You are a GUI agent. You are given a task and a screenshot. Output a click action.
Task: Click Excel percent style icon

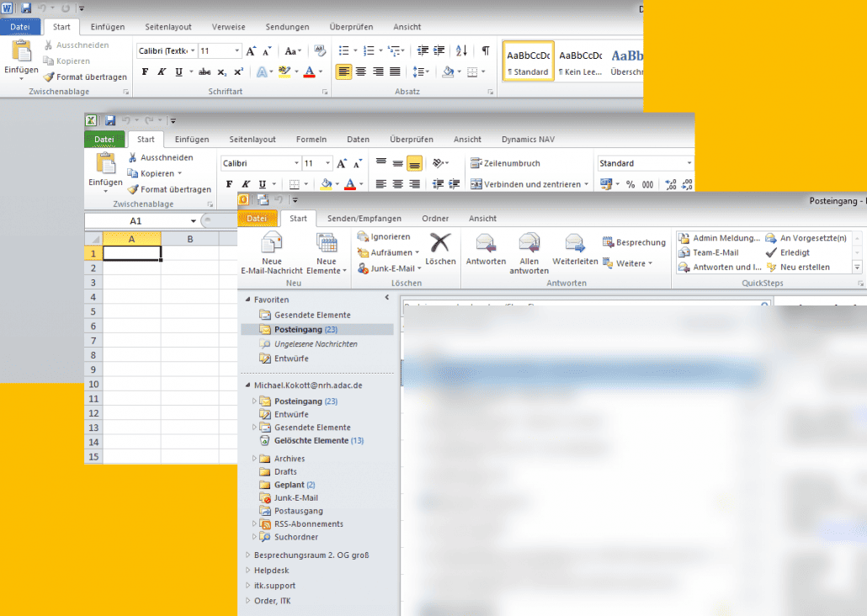tap(630, 184)
